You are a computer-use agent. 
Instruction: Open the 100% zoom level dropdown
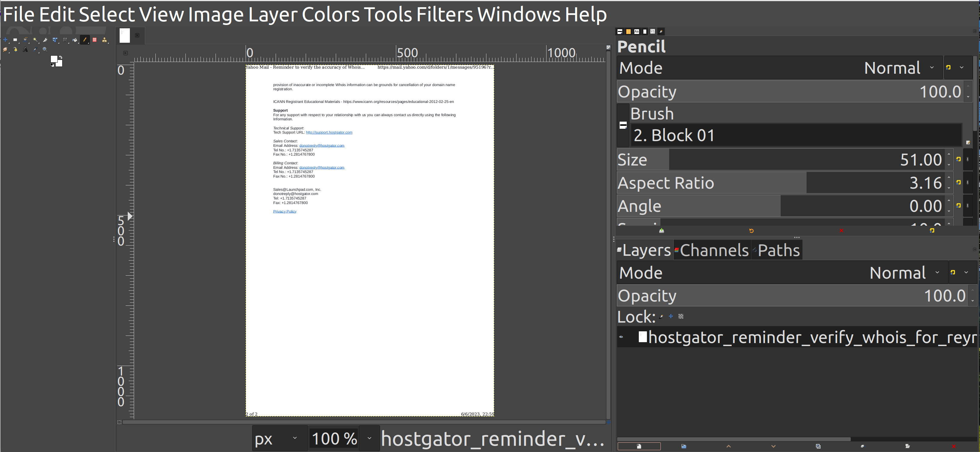click(x=369, y=438)
